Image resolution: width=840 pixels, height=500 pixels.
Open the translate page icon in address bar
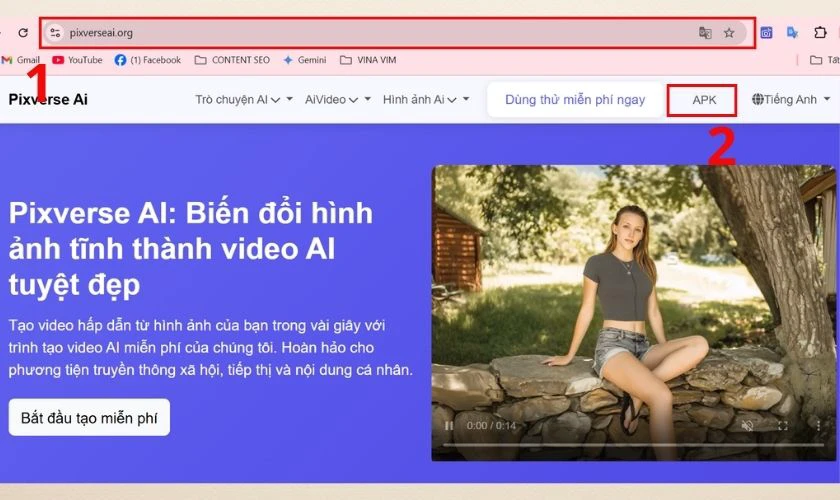tap(705, 33)
